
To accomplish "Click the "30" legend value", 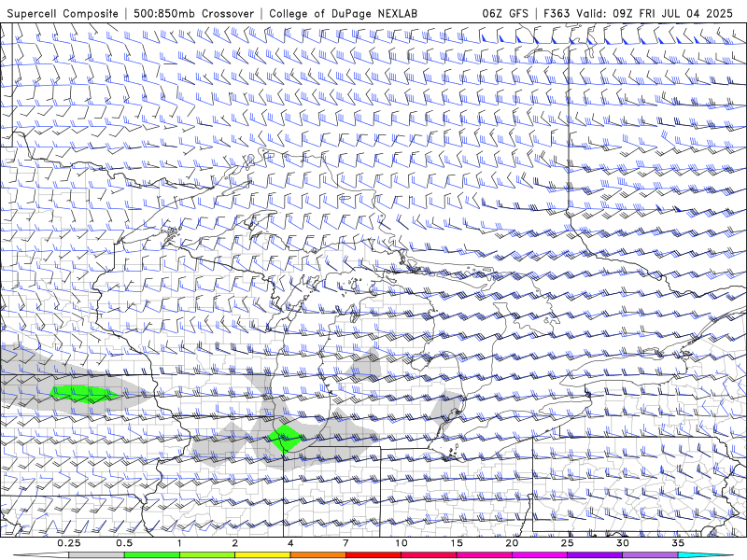I will point(623,543).
